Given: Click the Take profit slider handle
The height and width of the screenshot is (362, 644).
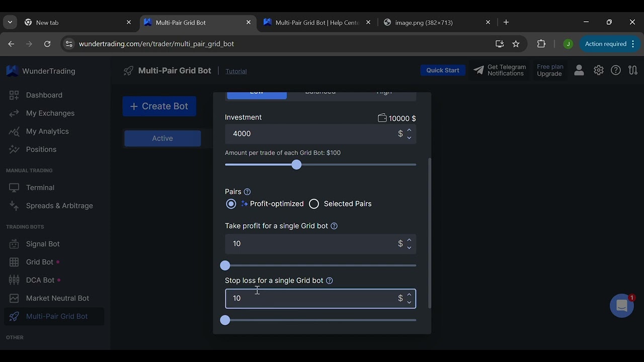Looking at the screenshot, I should coord(225,265).
